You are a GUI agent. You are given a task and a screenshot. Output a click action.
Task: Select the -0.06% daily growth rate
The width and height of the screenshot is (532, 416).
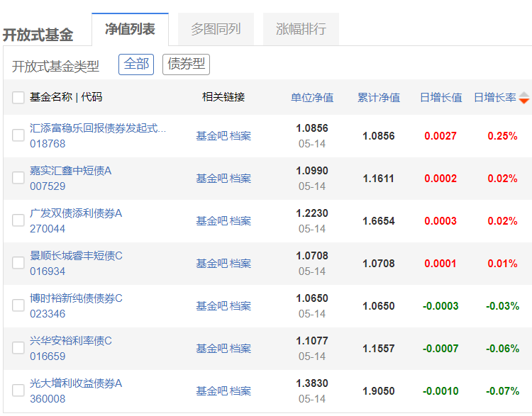tap(502, 349)
